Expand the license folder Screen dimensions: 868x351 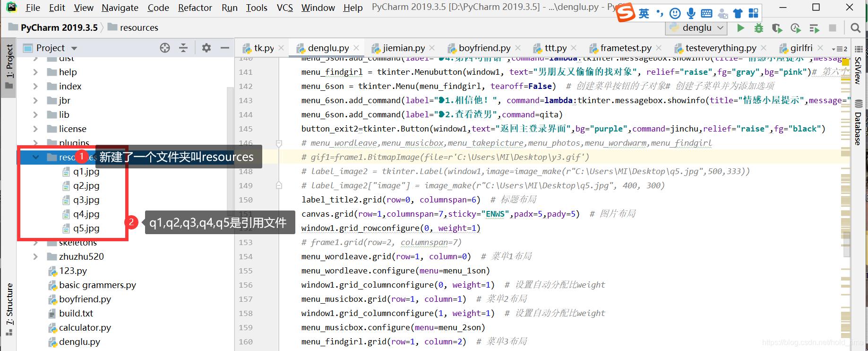(35, 129)
